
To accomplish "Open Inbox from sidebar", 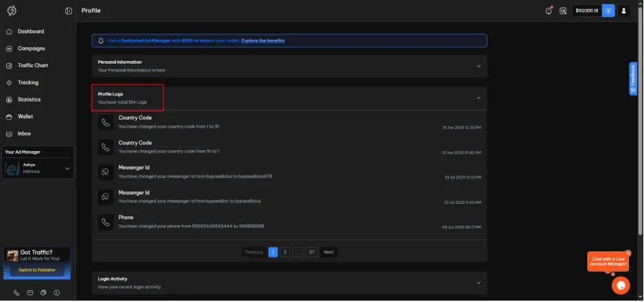I will [x=24, y=134].
